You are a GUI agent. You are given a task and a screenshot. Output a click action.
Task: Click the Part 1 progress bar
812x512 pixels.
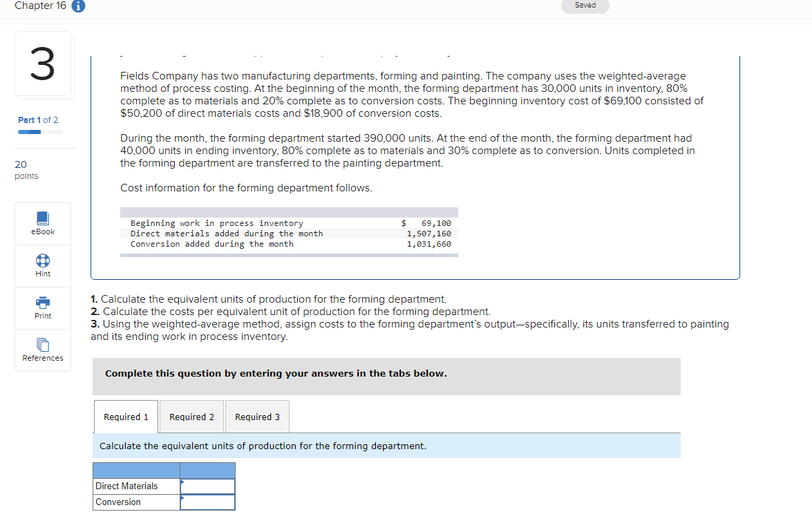(40, 132)
